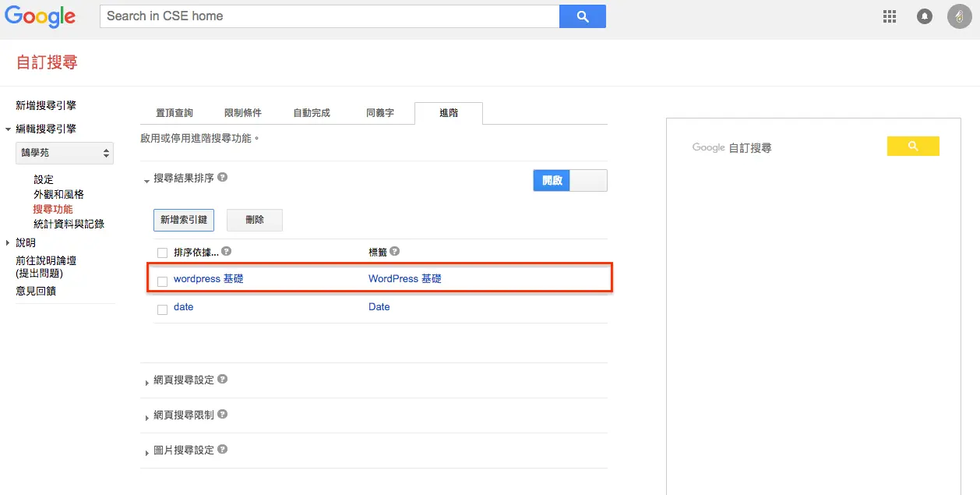
Task: Collapse the 搜尋結果排序 section
Action: point(147,181)
